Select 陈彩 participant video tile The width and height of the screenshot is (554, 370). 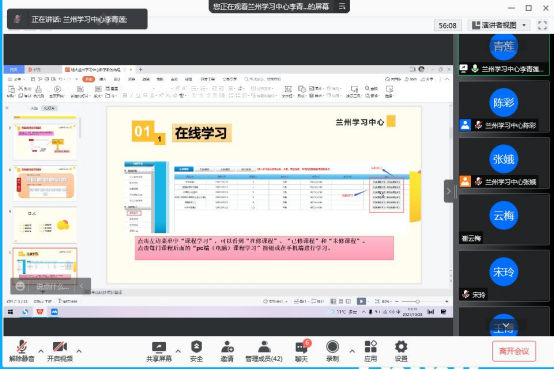[x=504, y=107]
